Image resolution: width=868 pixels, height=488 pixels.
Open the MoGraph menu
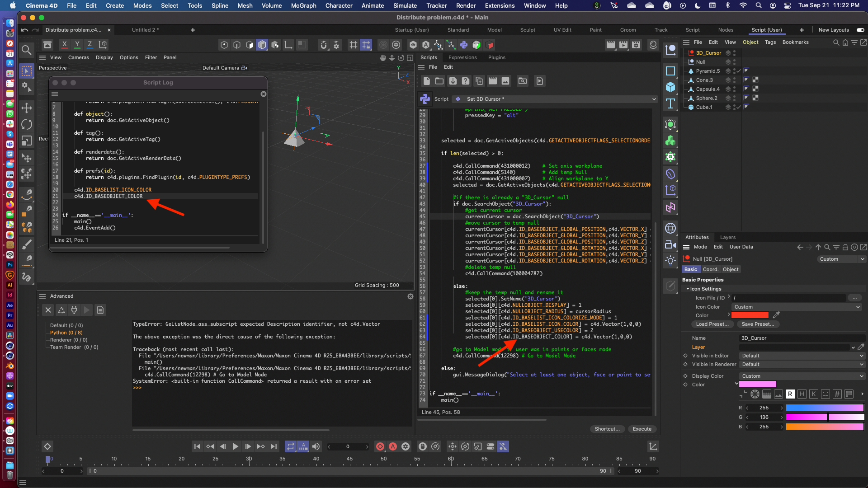tap(303, 5)
